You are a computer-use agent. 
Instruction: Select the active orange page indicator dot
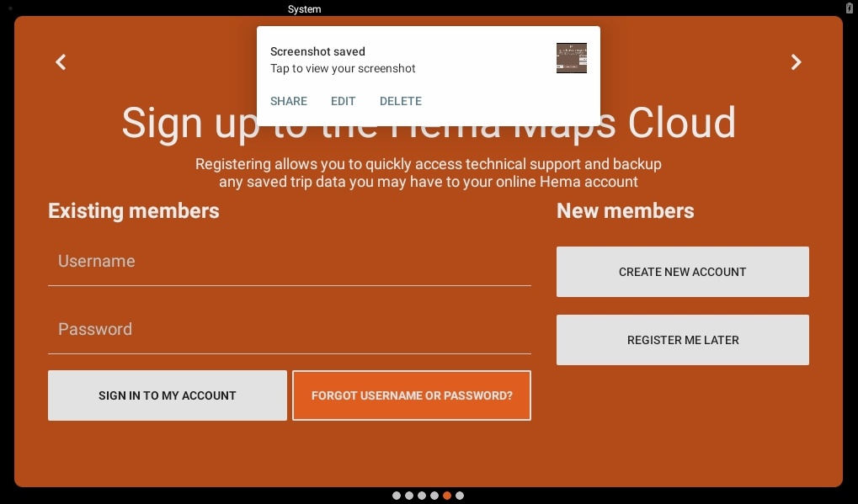(447, 496)
